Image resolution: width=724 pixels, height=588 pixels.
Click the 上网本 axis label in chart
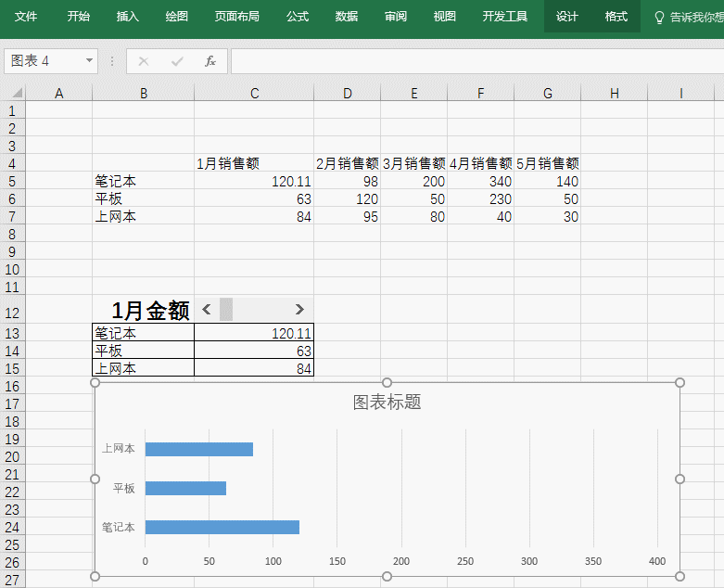pyautogui.click(x=119, y=449)
